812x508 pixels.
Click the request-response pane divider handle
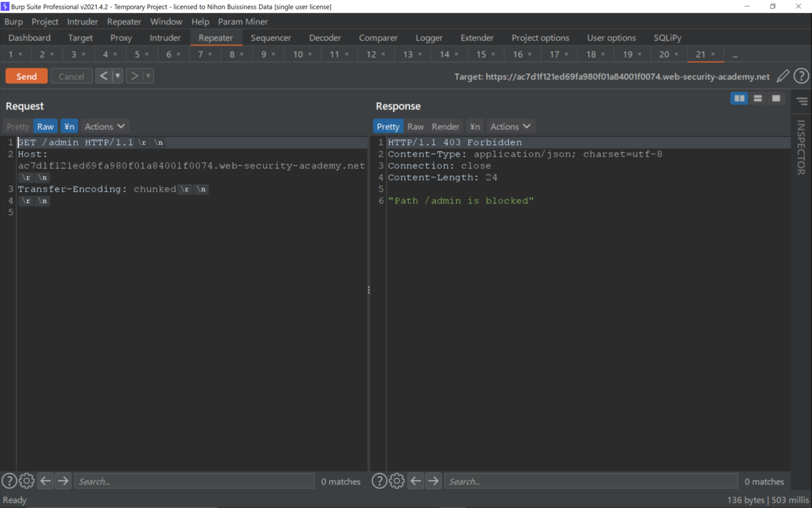point(369,290)
